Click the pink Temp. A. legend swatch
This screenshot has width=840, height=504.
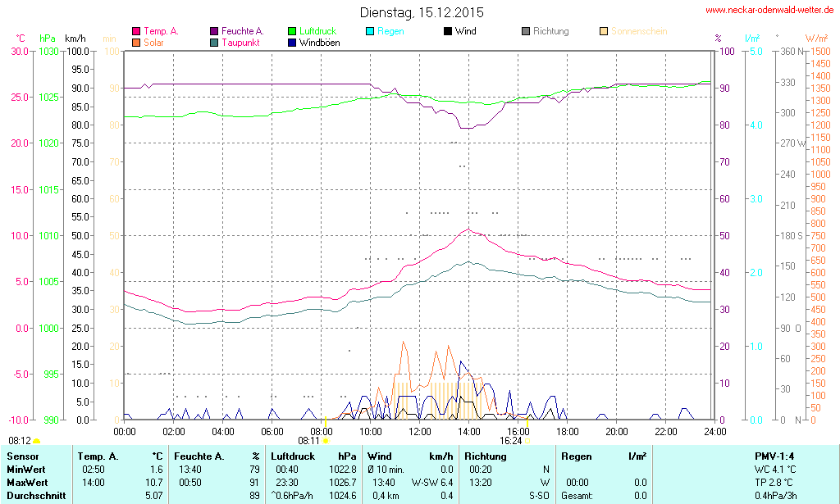[136, 32]
